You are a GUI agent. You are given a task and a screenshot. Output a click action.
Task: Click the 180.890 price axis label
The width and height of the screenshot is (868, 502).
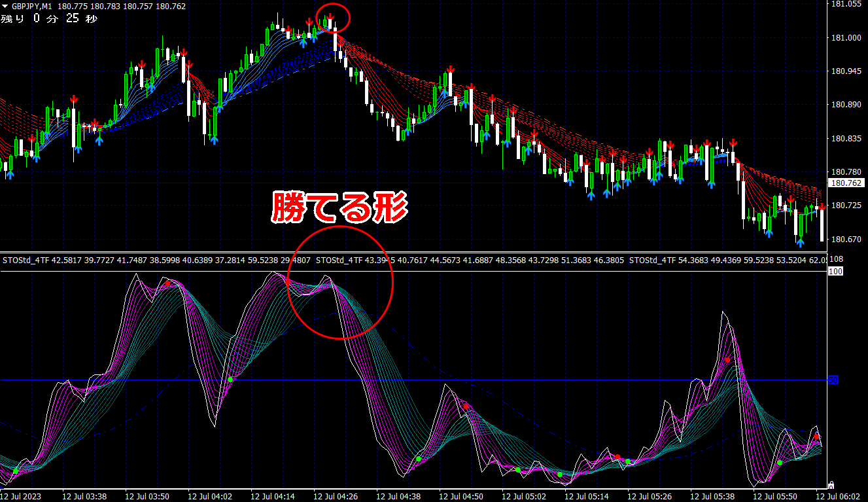(846, 105)
